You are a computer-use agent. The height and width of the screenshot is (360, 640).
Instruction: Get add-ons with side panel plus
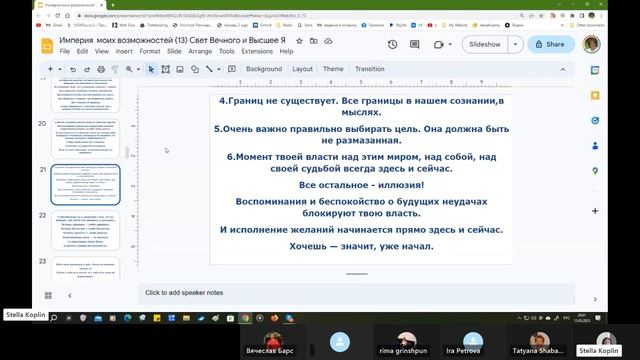coord(595,211)
